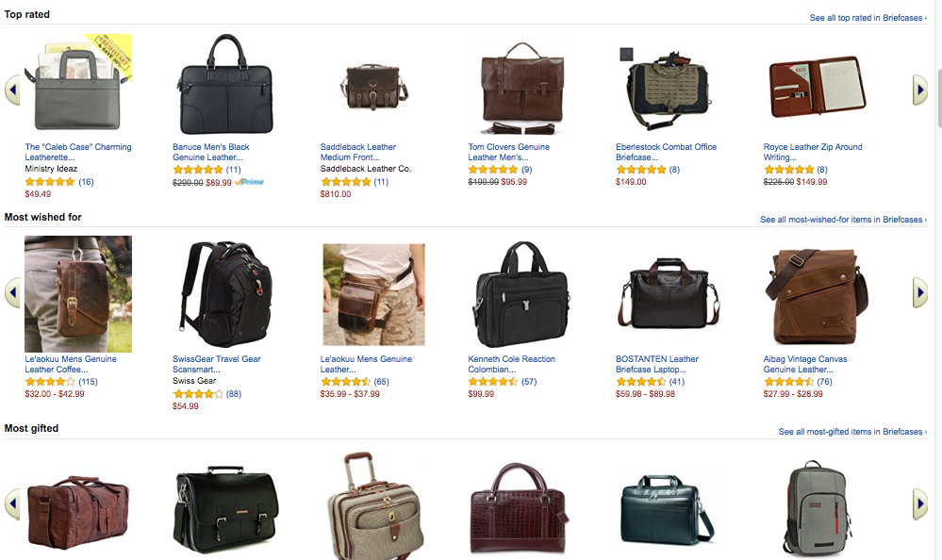This screenshot has width=942, height=560.
Task: Click Most wished for carousel left arrow
Action: [12, 292]
